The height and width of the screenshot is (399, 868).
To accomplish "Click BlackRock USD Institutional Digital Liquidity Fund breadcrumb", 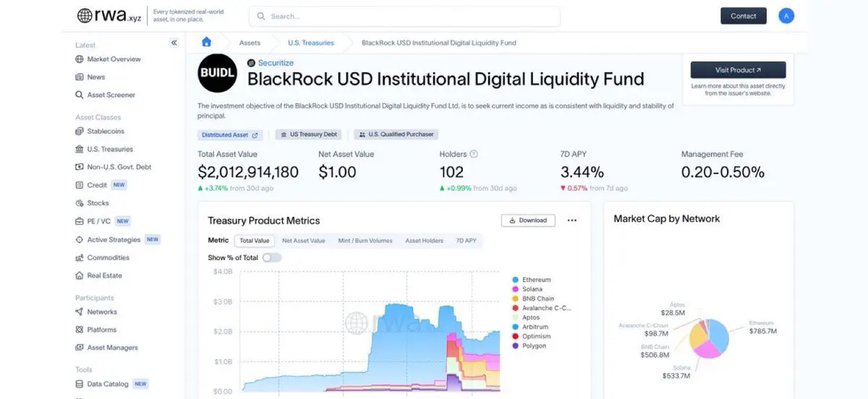I will click(438, 43).
